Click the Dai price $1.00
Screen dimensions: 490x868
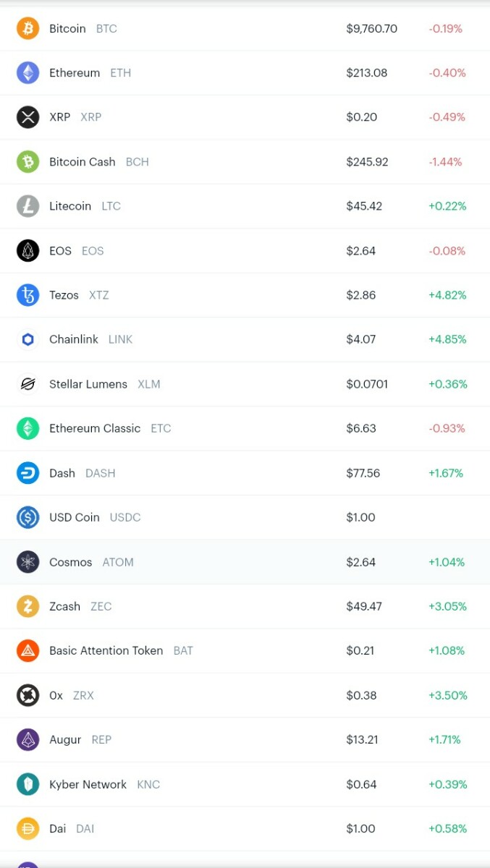(x=360, y=828)
